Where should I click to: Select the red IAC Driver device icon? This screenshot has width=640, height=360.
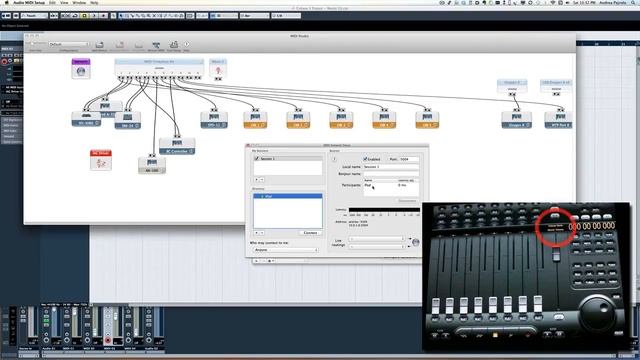point(101,160)
